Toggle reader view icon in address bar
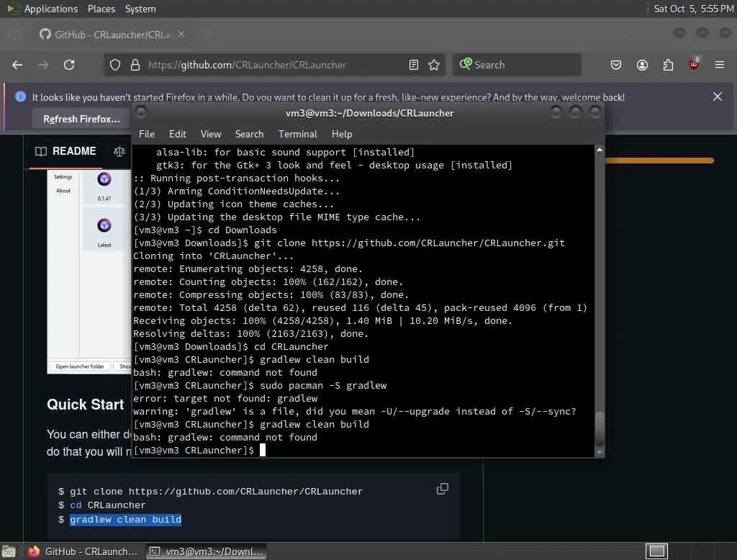Screen dimensions: 737x560 point(414,65)
